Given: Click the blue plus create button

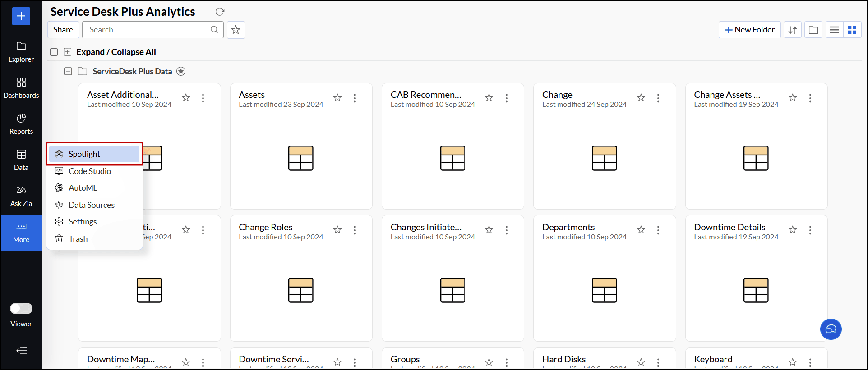Looking at the screenshot, I should [x=21, y=16].
